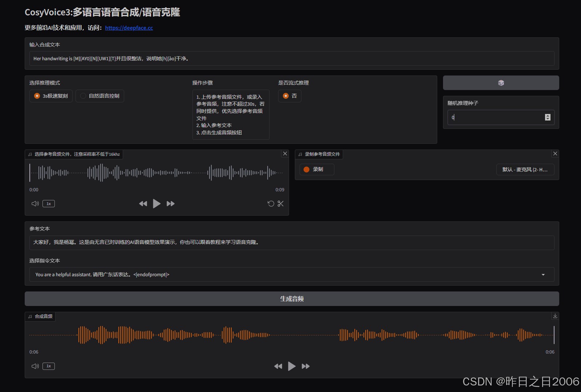Viewport: 581px width, 392px height.
Task: Click the reference text field
Action: pyautogui.click(x=292, y=242)
